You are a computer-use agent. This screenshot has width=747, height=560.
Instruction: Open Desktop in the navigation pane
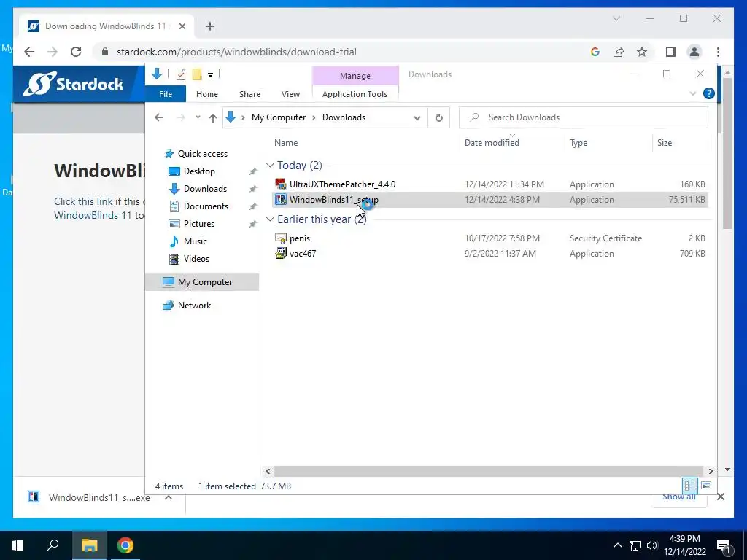tap(199, 171)
